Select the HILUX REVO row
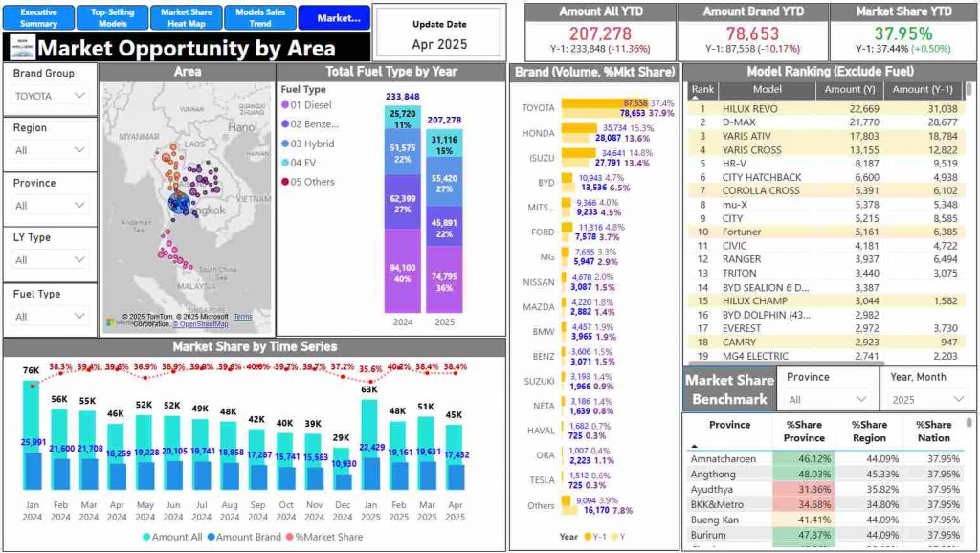The image size is (980, 553). [x=825, y=109]
